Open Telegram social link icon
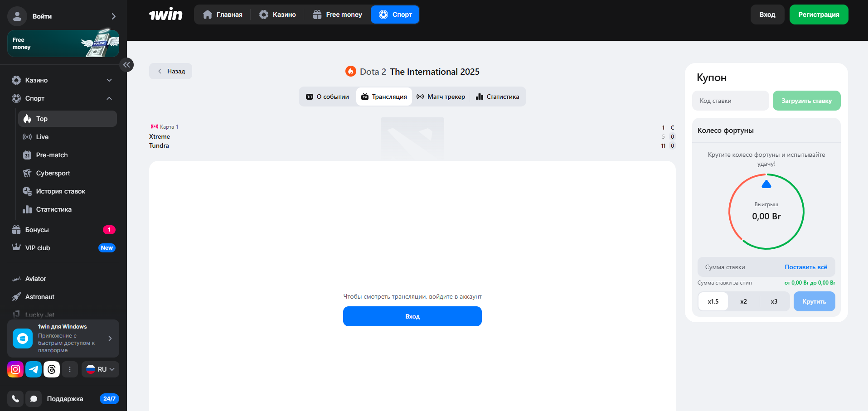Screen dimensions: 868x411 [34, 369]
